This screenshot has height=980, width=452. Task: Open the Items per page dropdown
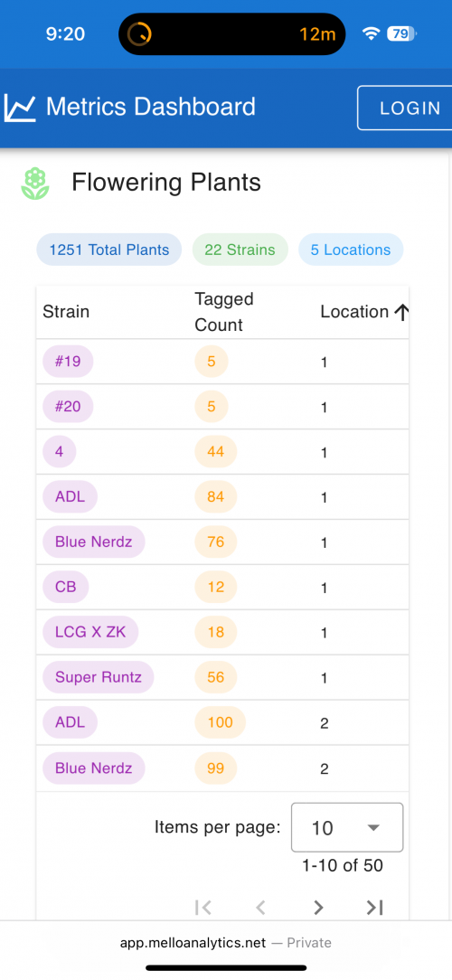pyautogui.click(x=347, y=827)
